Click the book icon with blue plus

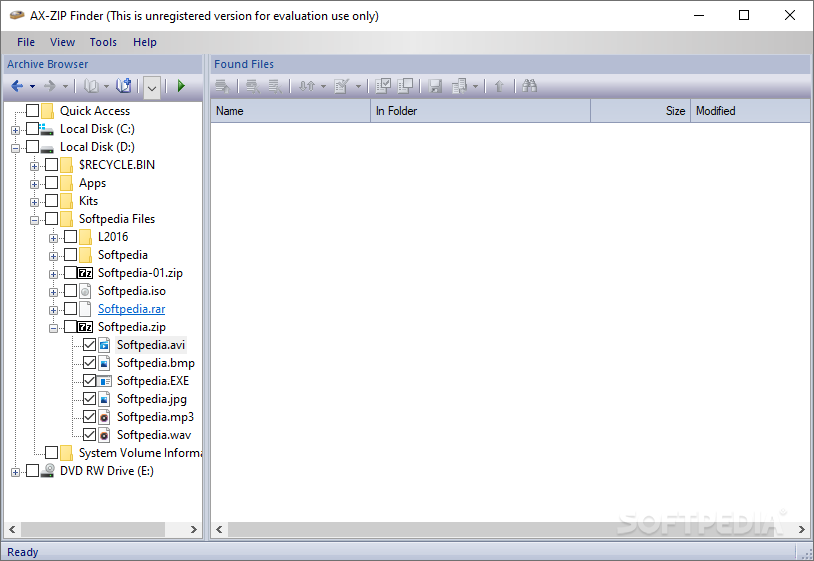[x=124, y=86]
